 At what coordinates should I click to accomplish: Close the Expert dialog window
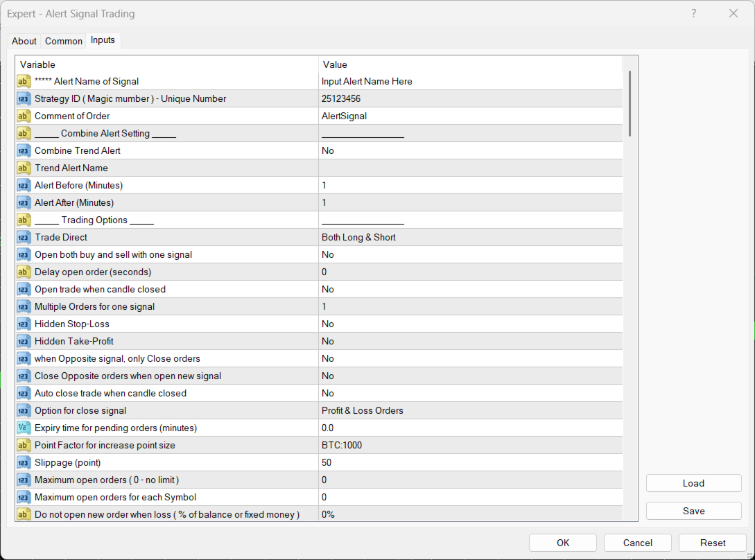[734, 13]
